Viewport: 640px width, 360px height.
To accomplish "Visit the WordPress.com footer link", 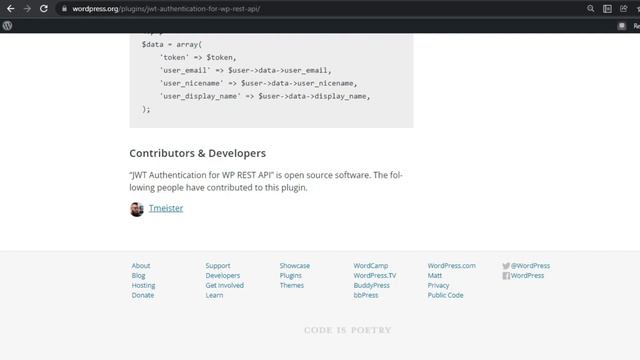I will (x=451, y=266).
